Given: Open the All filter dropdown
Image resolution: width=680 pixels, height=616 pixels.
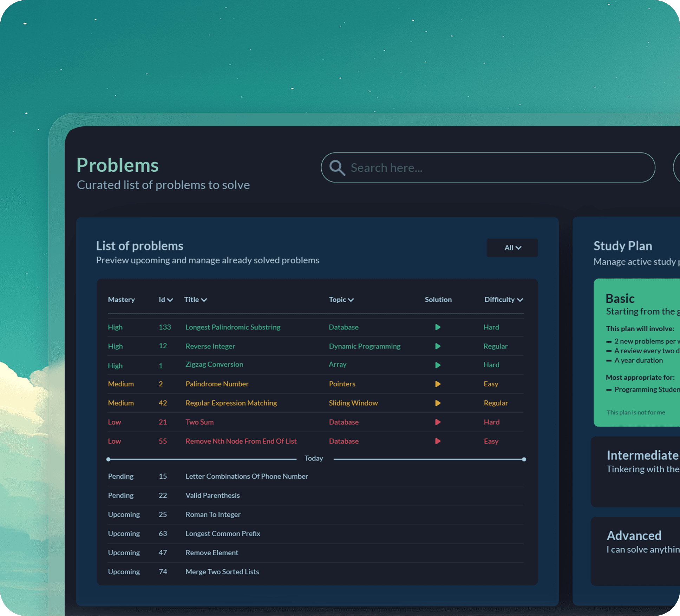Looking at the screenshot, I should pyautogui.click(x=512, y=248).
